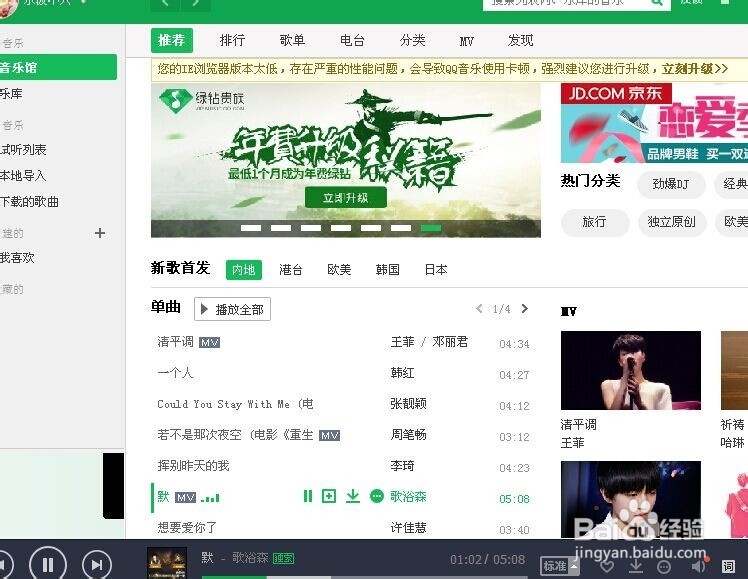Open the album art in player bar
The width and height of the screenshot is (748, 579).
click(166, 563)
